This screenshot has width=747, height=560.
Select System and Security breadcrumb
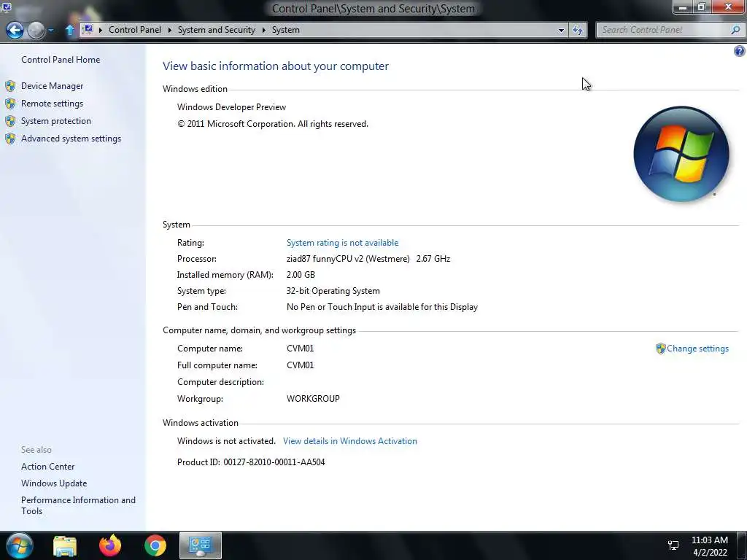pos(216,29)
